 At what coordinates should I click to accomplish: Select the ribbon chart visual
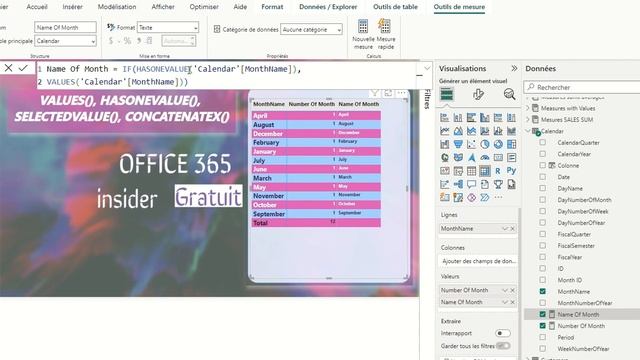tap(511, 131)
